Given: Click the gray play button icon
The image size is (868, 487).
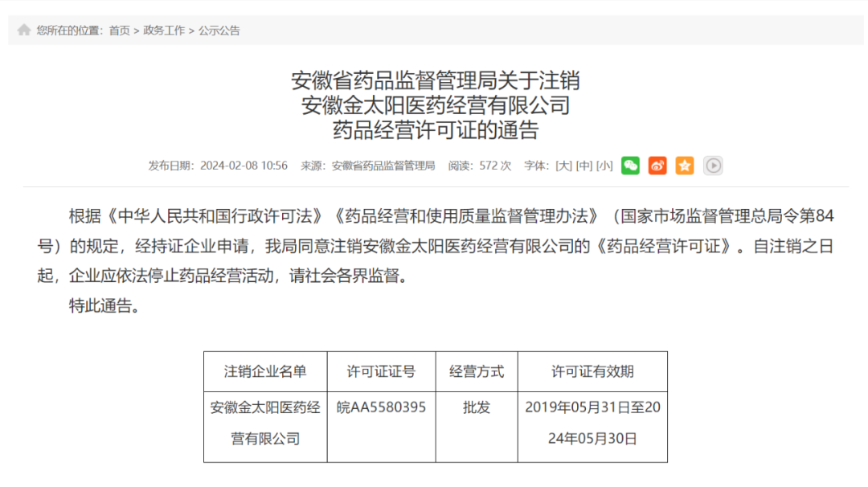Looking at the screenshot, I should tap(713, 166).
